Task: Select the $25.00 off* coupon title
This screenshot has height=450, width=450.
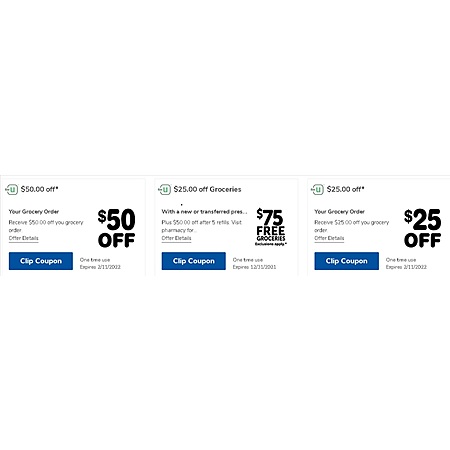Action: point(346,189)
